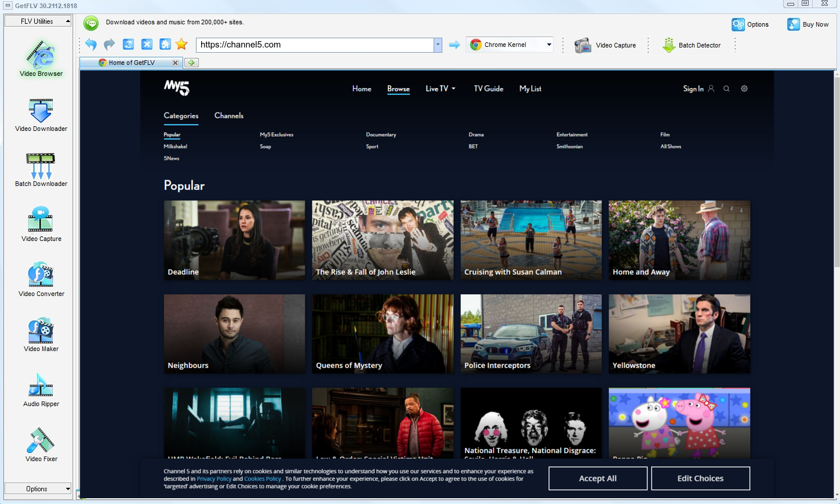Click the Buy Now icon
840x504 pixels.
tap(794, 24)
